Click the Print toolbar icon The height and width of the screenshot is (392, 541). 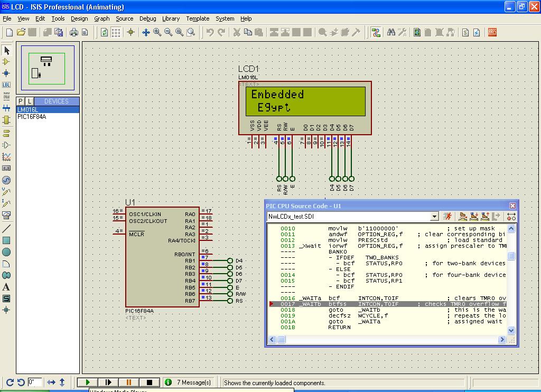[74, 32]
